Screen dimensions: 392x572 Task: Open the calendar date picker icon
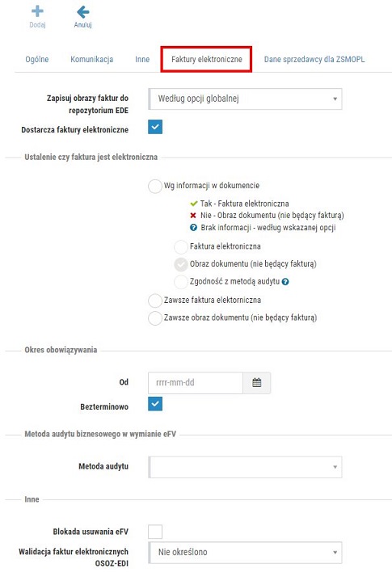257,383
